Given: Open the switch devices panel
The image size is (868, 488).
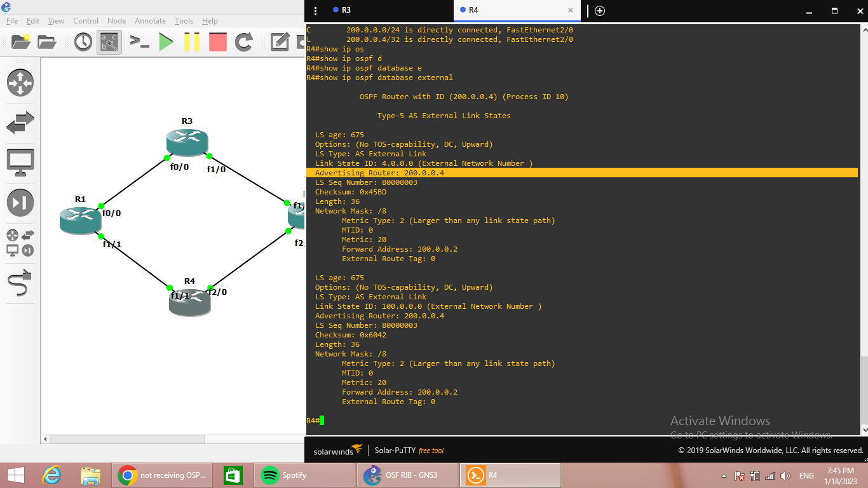Looking at the screenshot, I should (x=19, y=123).
